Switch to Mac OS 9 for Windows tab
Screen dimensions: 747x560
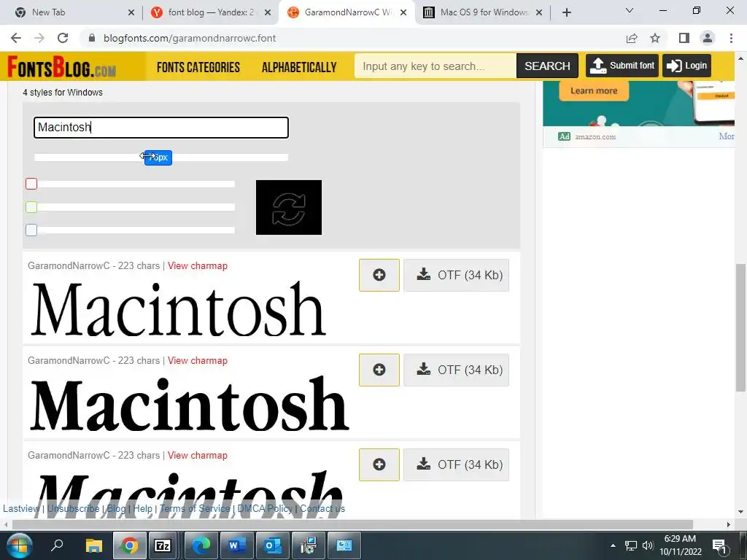[483, 12]
